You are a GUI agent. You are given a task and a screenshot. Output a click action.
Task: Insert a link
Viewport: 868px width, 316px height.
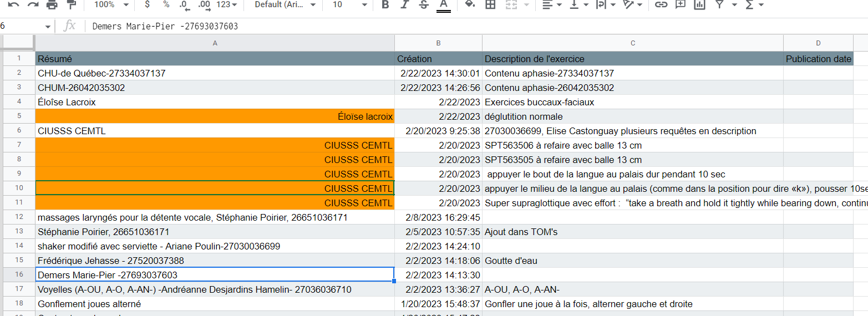[x=661, y=4]
